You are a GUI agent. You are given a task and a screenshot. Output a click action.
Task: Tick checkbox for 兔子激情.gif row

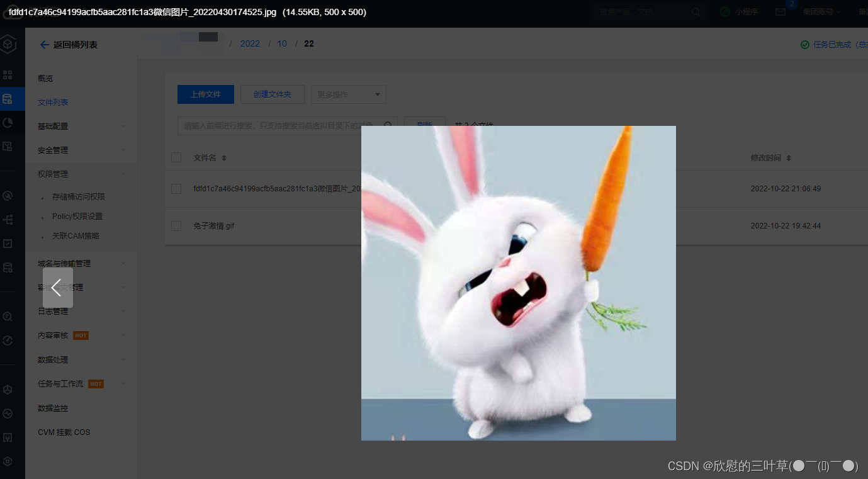[x=176, y=226]
